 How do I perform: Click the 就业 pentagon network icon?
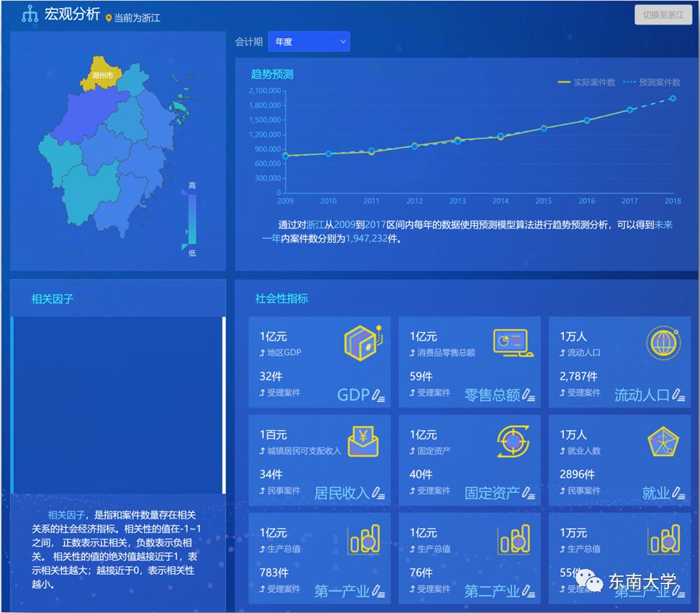(663, 442)
